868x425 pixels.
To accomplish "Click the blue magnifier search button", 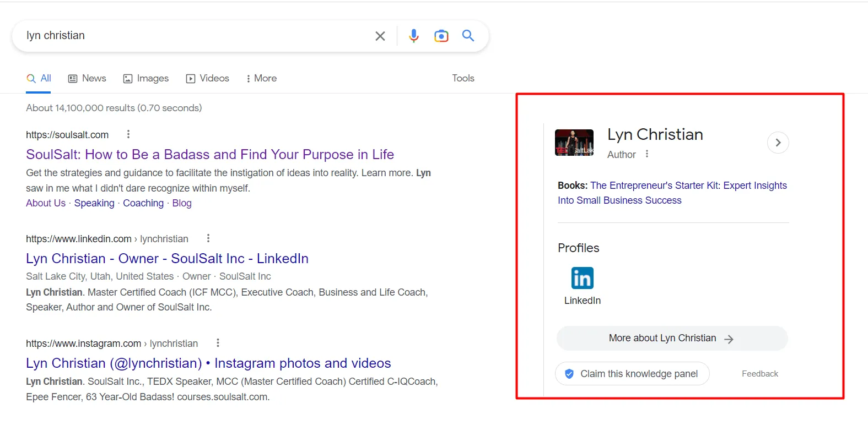I will click(x=468, y=36).
